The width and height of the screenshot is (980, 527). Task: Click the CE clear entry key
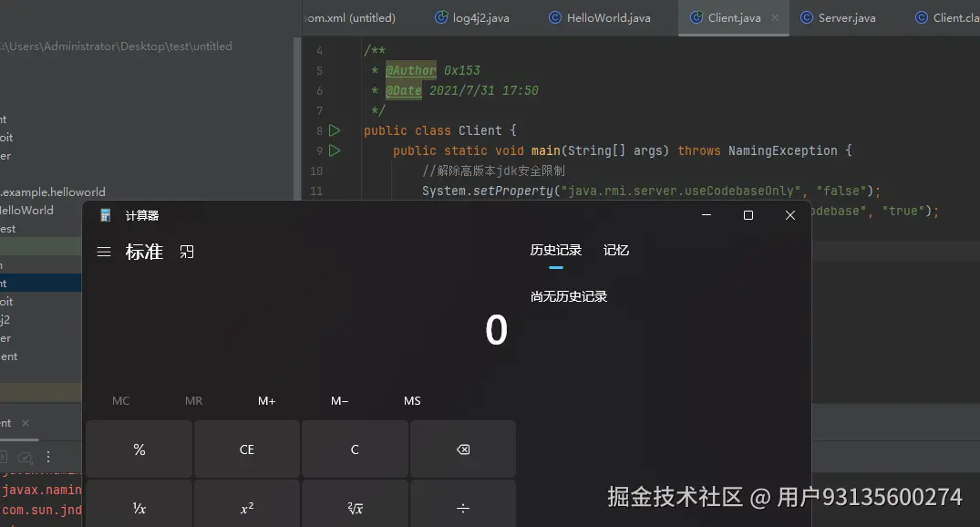coord(247,449)
